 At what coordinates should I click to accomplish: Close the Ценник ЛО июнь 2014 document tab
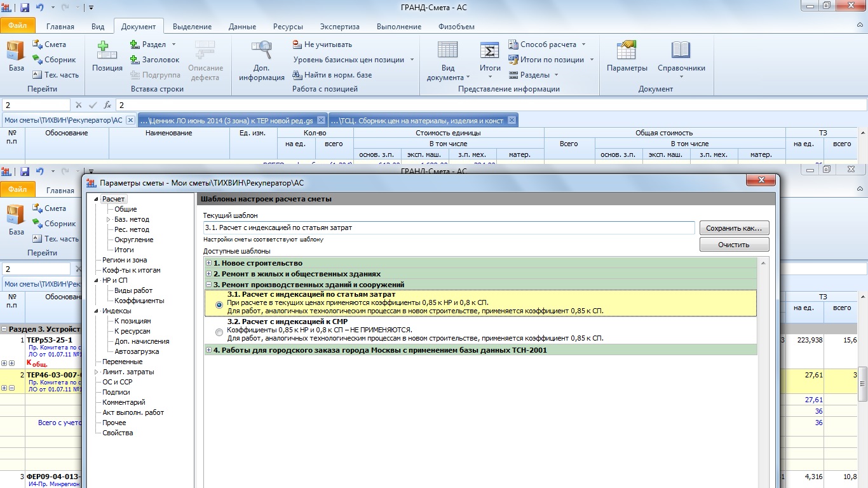coord(321,120)
